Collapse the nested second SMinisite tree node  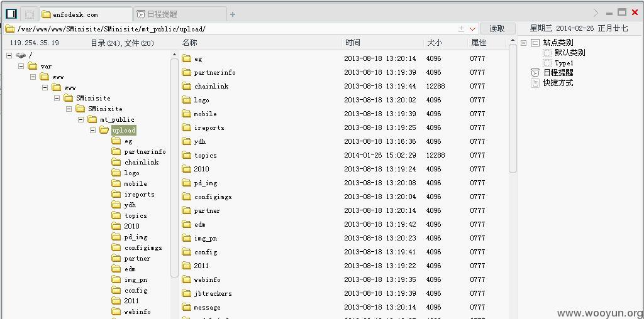tap(69, 109)
